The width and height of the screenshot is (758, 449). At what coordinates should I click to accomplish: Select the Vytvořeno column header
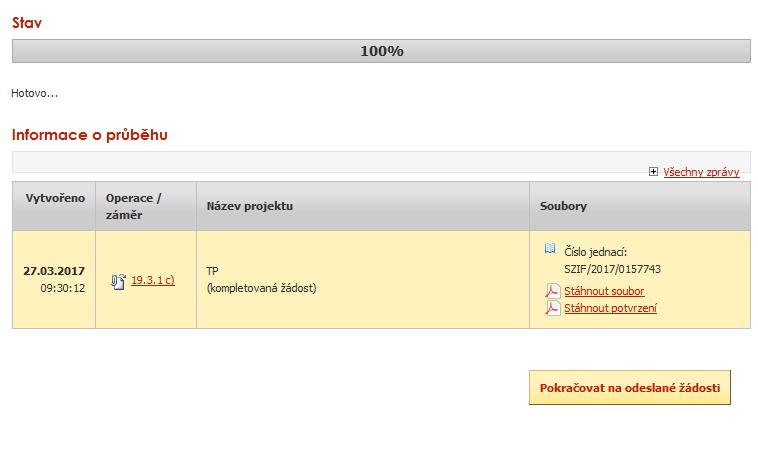55,198
